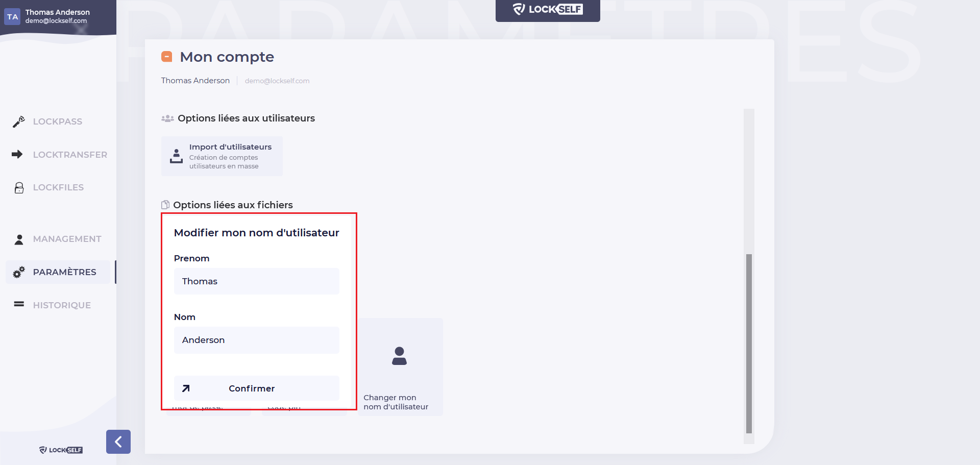Click the settings panel vertical scrollbar
980x465 pixels.
[x=749, y=343]
